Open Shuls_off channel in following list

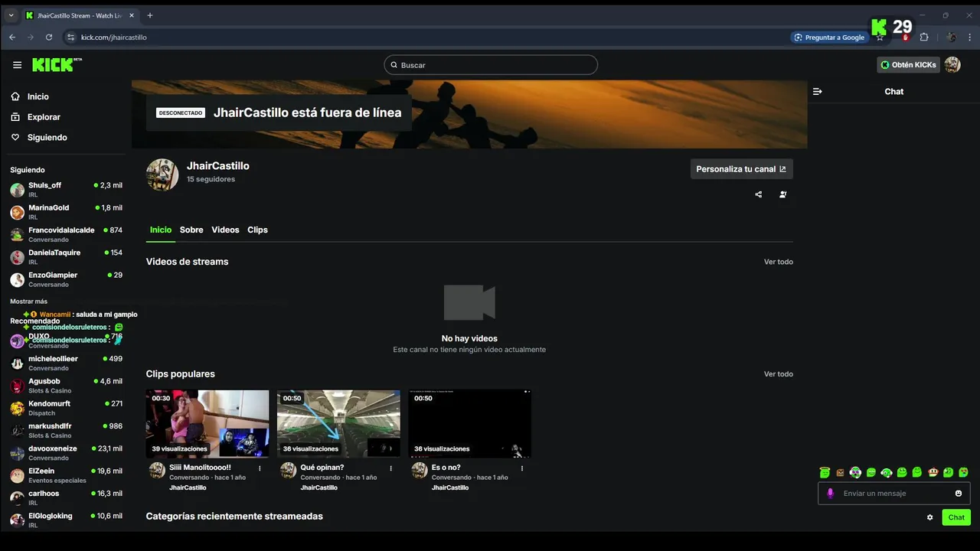[66, 190]
